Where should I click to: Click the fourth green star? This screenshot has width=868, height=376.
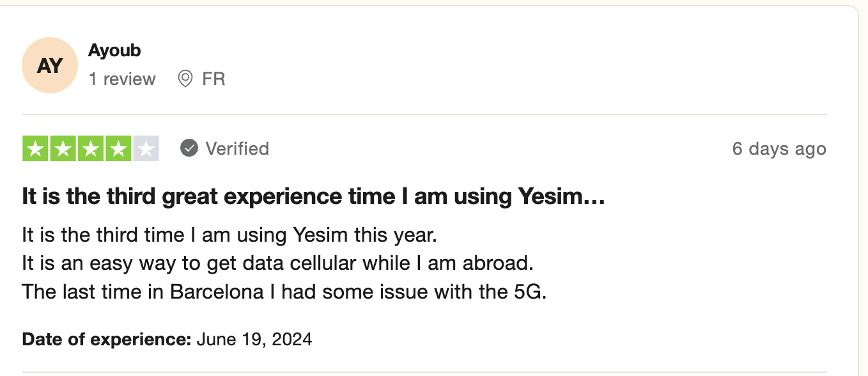[x=118, y=148]
